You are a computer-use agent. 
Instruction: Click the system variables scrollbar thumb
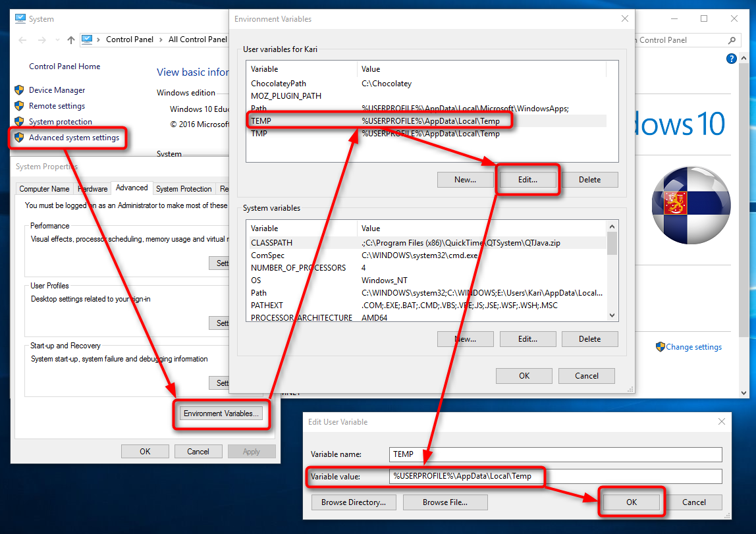click(x=612, y=244)
